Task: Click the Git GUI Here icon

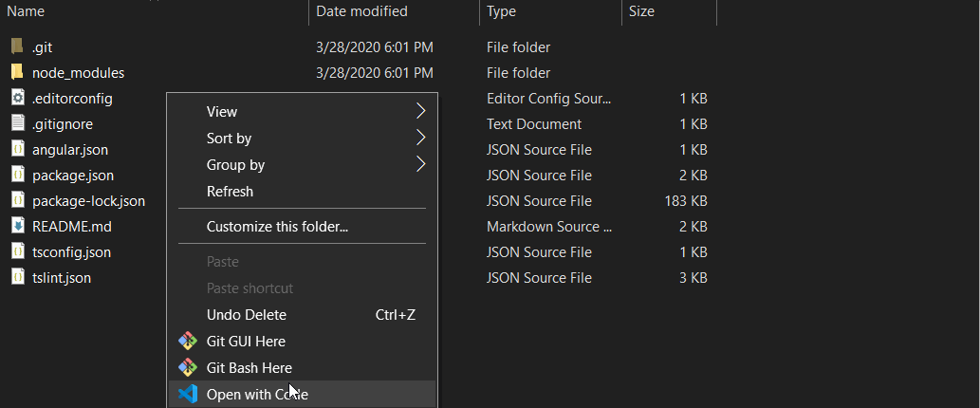Action: (188, 341)
